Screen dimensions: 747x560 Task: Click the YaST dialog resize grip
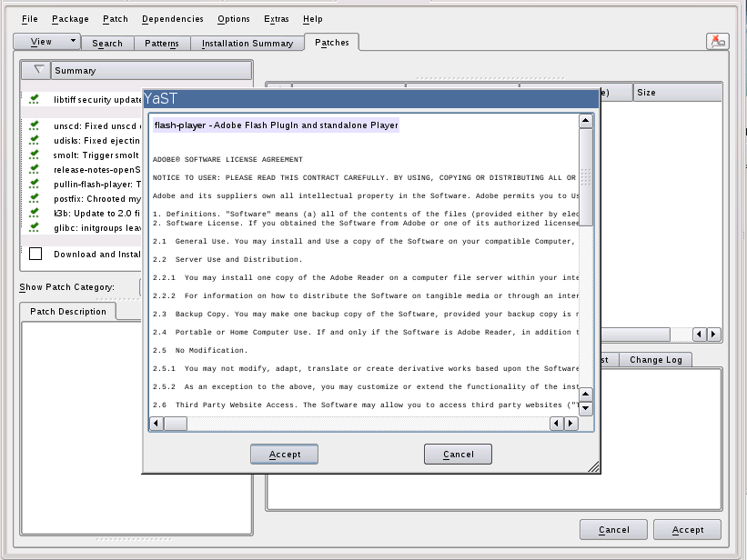(x=593, y=466)
